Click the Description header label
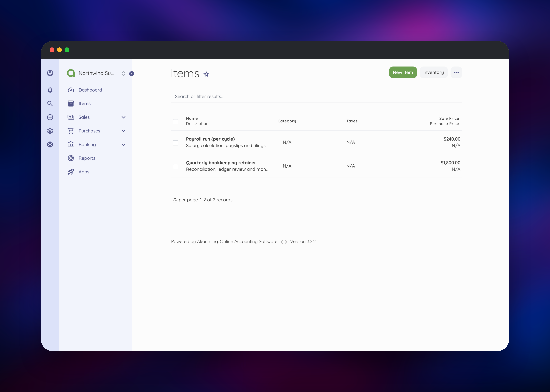This screenshot has width=550, height=392. 197,124
